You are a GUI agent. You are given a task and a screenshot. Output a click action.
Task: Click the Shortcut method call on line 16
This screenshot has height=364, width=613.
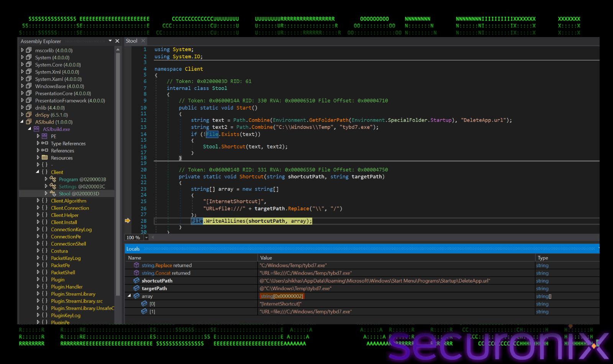[x=233, y=147]
